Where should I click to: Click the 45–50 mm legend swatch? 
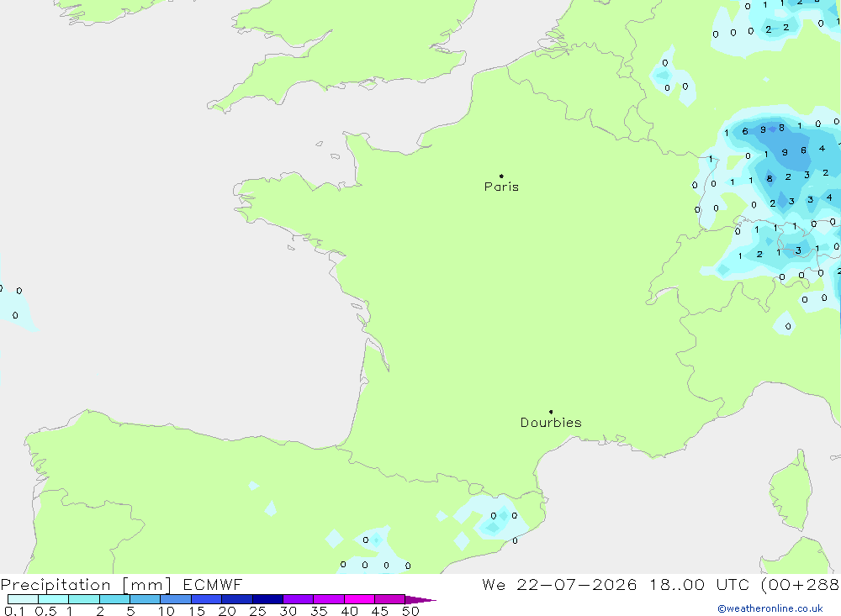[390, 599]
